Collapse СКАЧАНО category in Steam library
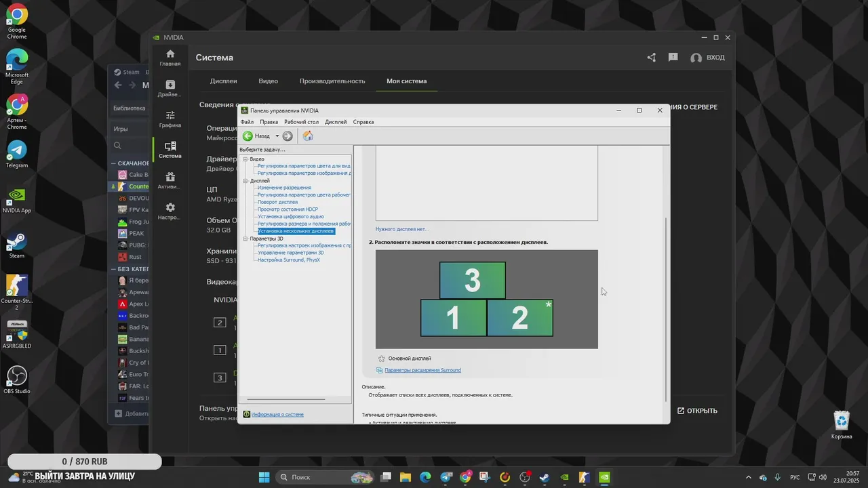 coord(114,163)
